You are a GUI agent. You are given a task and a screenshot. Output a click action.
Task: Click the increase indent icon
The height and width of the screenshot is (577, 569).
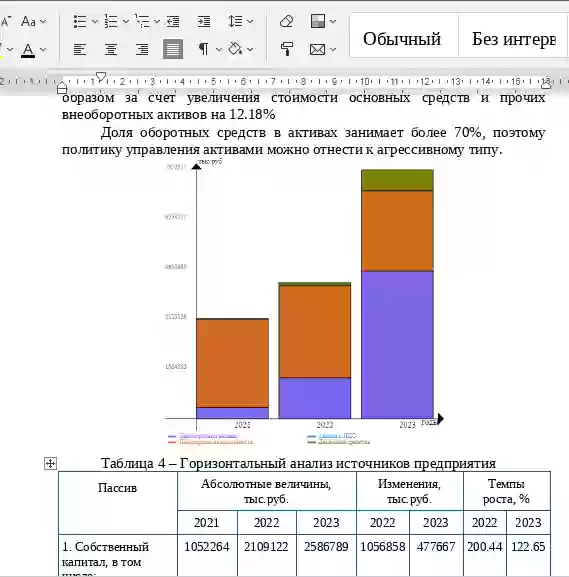pos(204,21)
